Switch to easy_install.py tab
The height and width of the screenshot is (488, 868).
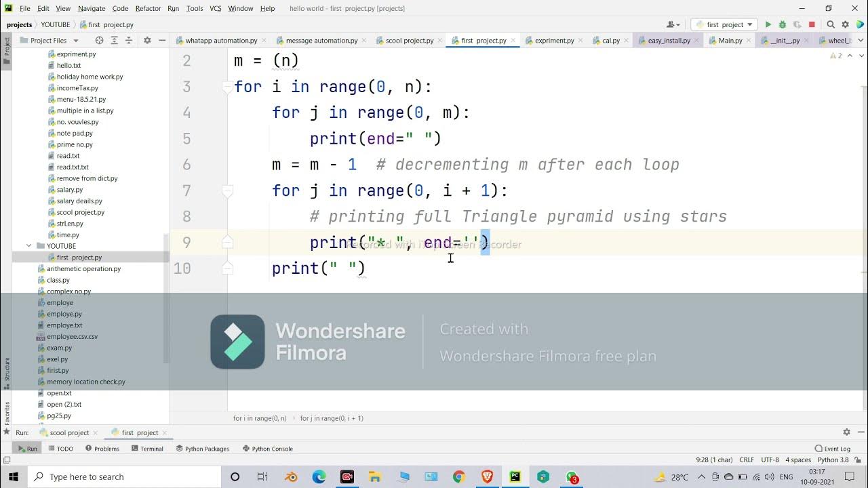click(669, 41)
